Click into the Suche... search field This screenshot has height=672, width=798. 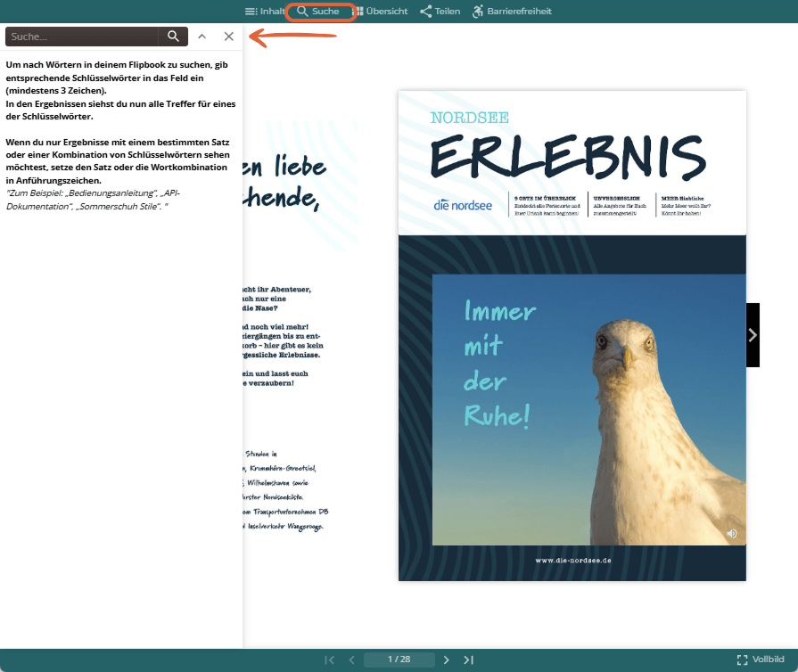tap(81, 37)
